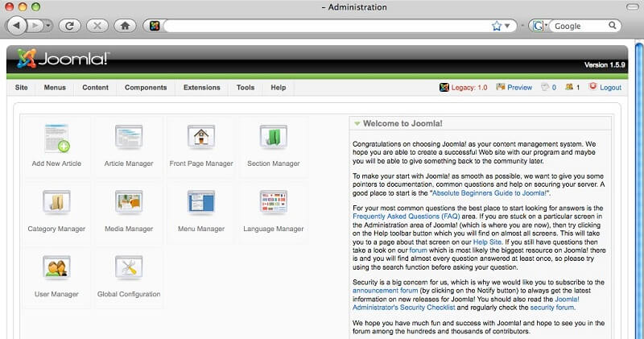Click the browser Stop loading button
644x339 pixels.
pos(97,26)
